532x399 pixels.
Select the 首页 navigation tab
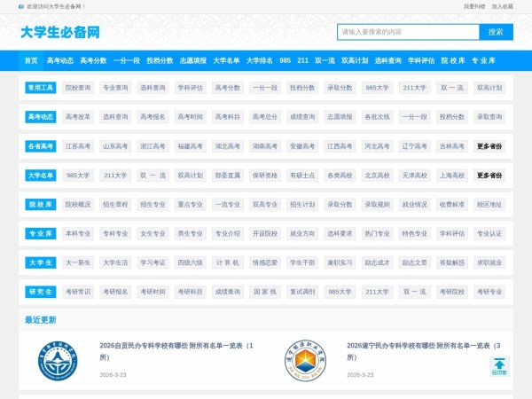pyautogui.click(x=31, y=60)
